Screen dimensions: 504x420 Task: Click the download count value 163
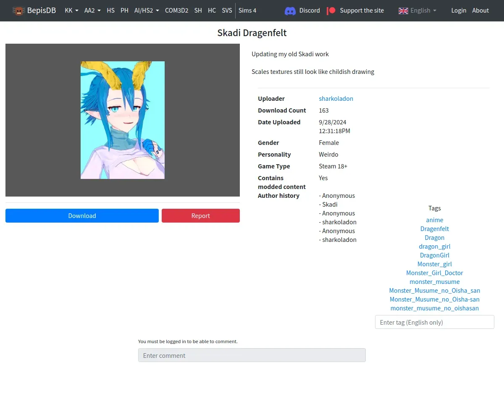point(324,110)
